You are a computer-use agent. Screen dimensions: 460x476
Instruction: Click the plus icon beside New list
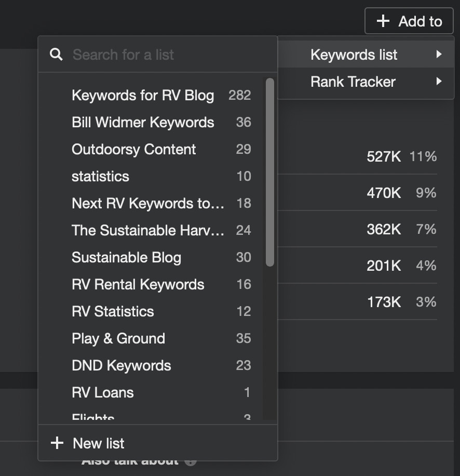[x=57, y=443]
